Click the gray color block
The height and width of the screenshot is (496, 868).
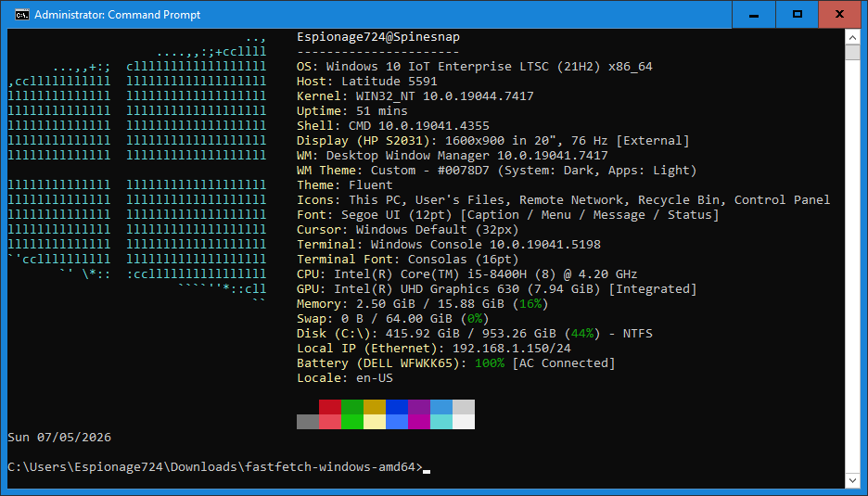(308, 422)
